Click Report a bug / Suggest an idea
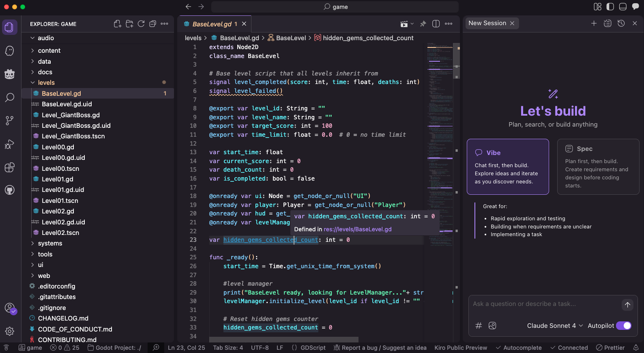The height and width of the screenshot is (353, 644). (380, 348)
